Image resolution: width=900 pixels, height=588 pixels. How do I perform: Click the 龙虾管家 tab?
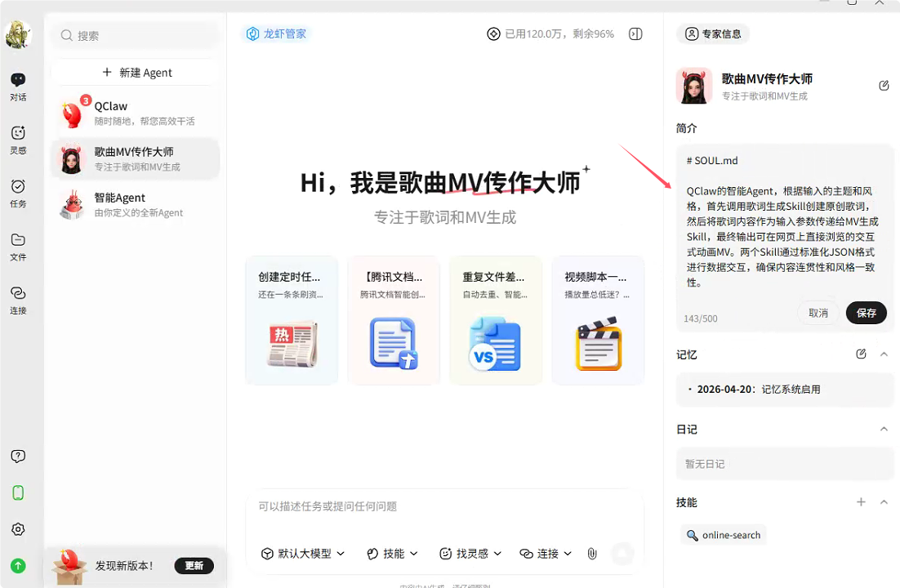[x=276, y=33]
